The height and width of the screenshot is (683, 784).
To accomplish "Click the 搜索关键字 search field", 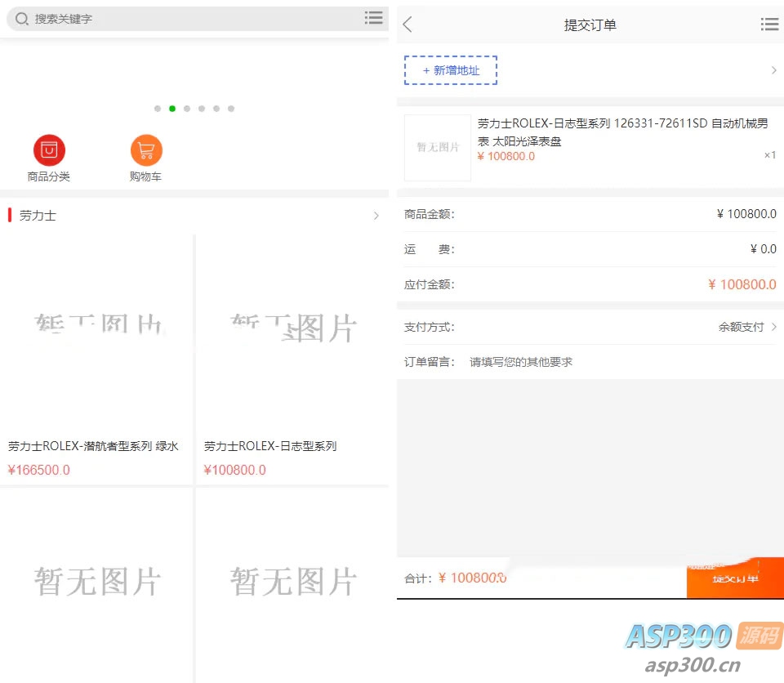I will coord(188,19).
